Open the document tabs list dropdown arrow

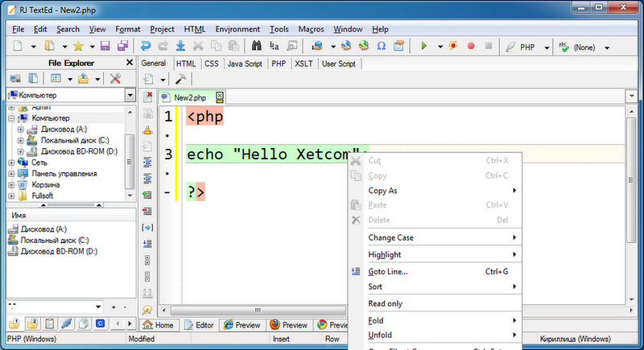632,96
